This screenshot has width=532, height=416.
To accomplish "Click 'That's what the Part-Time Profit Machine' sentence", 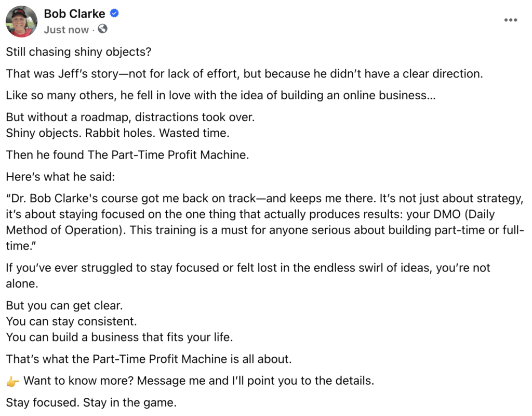I will [x=149, y=359].
